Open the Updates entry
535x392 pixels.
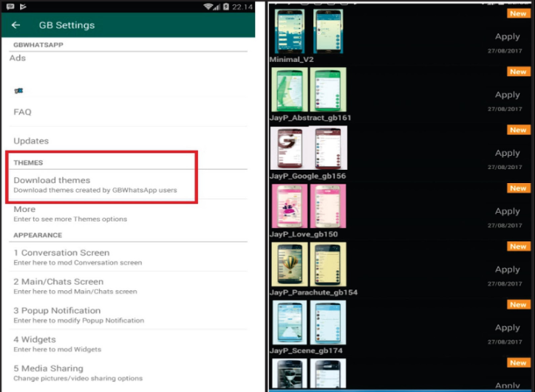click(x=128, y=141)
